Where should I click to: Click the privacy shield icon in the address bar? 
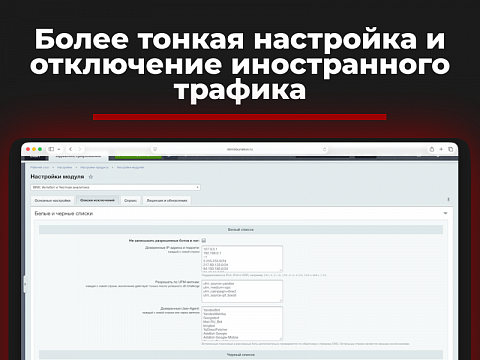tap(155, 149)
